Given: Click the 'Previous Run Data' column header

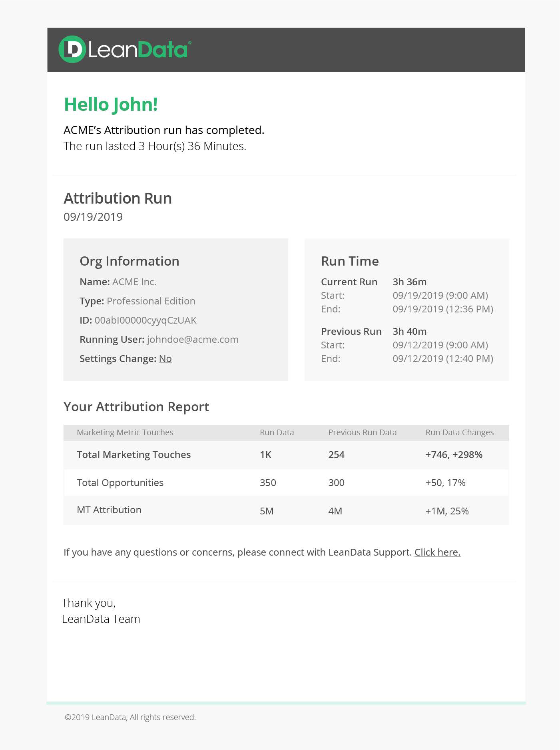Looking at the screenshot, I should pos(362,432).
